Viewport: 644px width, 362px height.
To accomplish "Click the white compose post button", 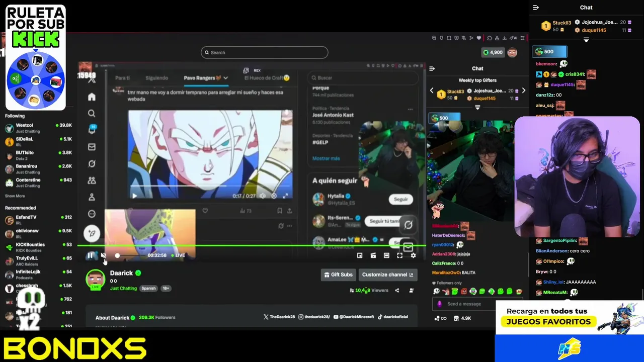I will click(92, 233).
